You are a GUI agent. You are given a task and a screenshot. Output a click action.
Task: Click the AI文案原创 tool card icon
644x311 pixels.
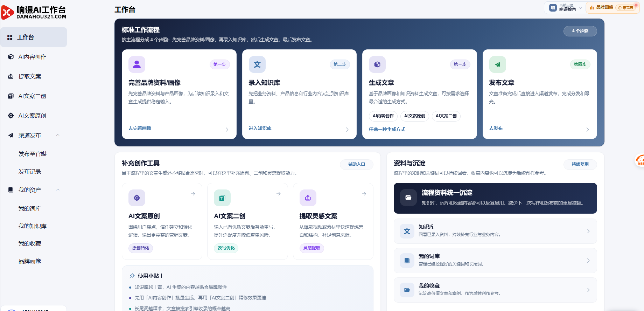137,198
